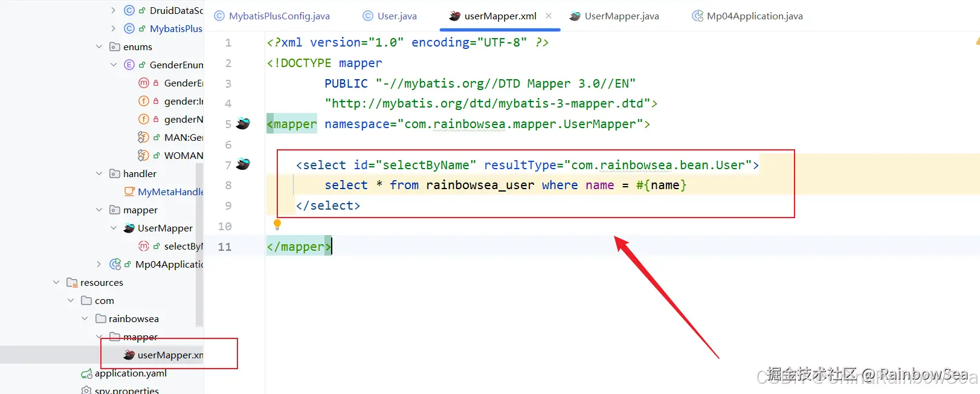This screenshot has width=980, height=394.
Task: Click the rainbowsea_user table name
Action: pyautogui.click(x=480, y=185)
